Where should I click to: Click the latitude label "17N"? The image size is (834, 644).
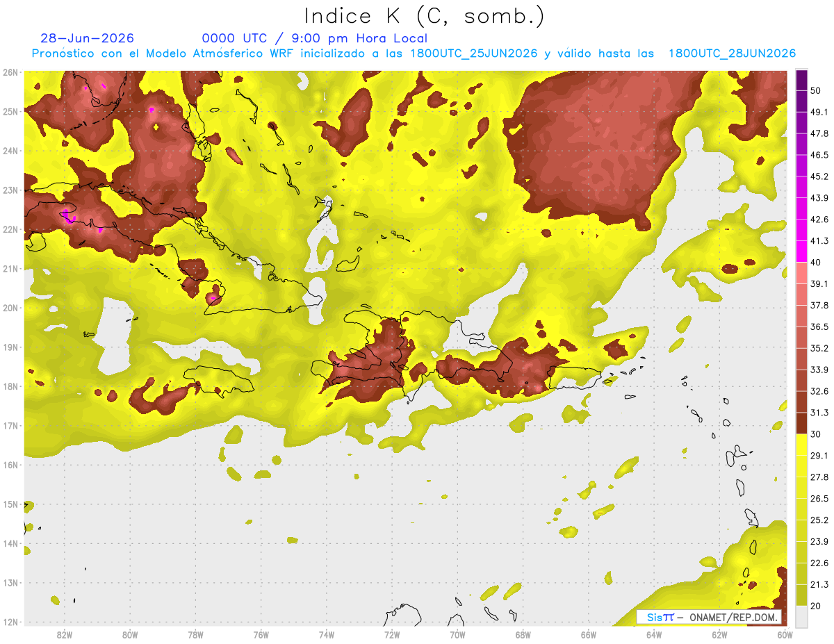coord(10,426)
